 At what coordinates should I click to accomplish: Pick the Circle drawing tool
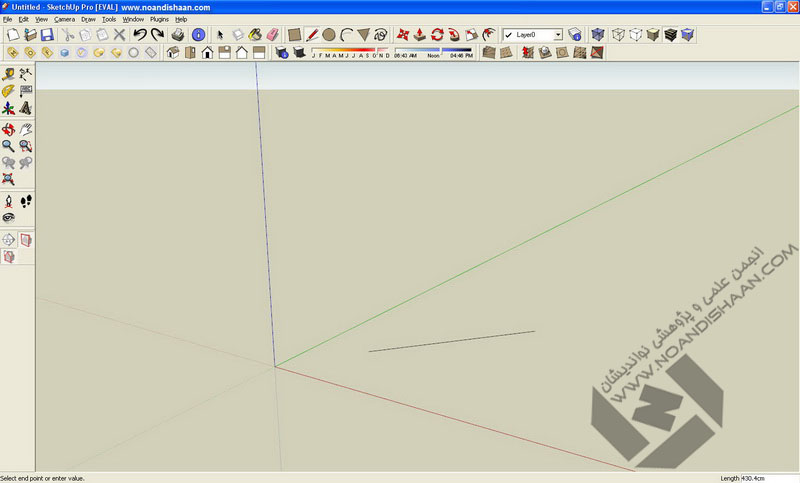[x=329, y=35]
